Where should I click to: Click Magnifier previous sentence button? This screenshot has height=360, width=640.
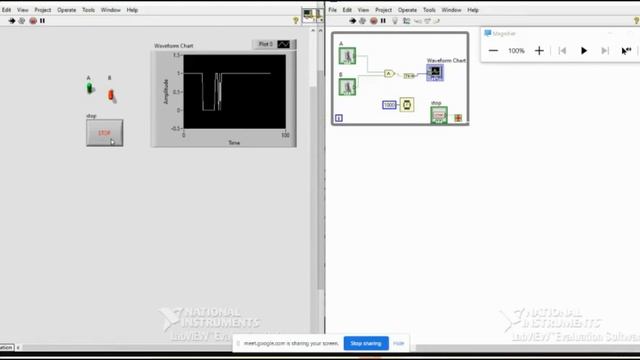[562, 51]
